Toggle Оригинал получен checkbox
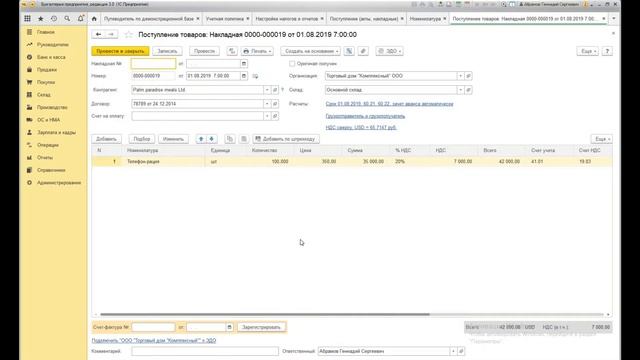The image size is (640, 360). [x=292, y=64]
